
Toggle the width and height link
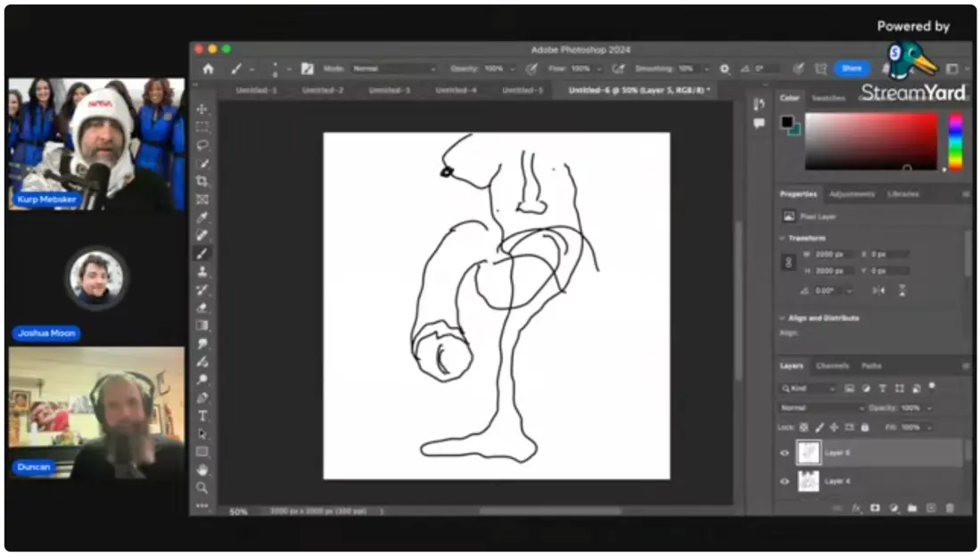pos(788,262)
